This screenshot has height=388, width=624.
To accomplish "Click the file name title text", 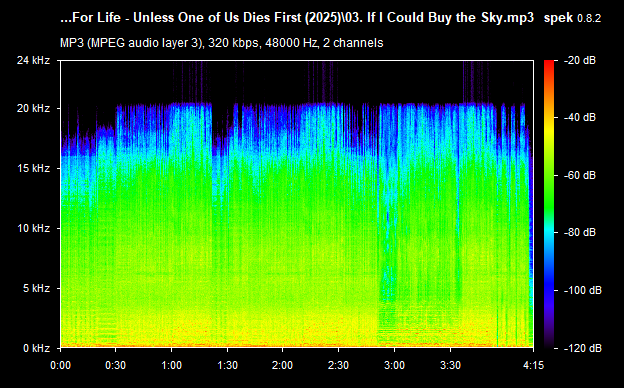I will pos(297,18).
